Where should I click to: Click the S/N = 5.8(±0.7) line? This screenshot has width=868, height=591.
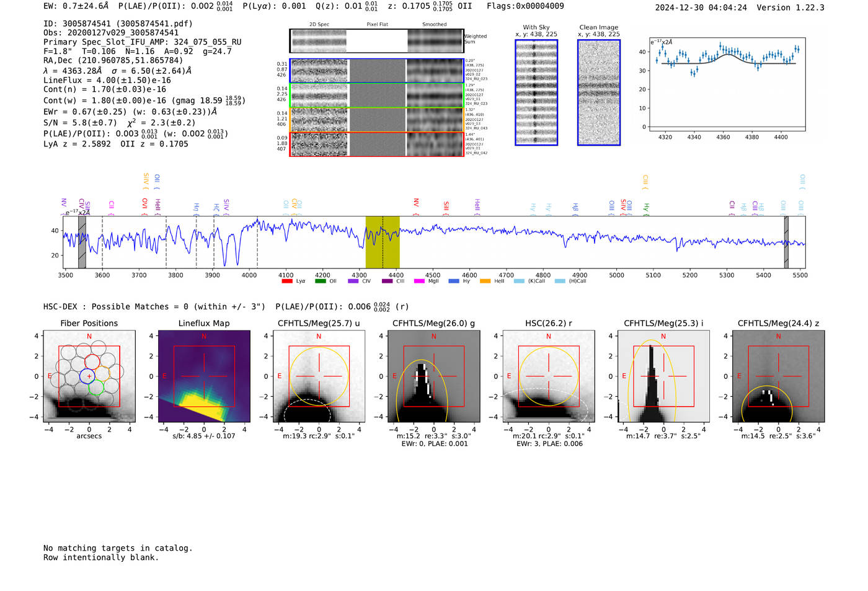120,122
